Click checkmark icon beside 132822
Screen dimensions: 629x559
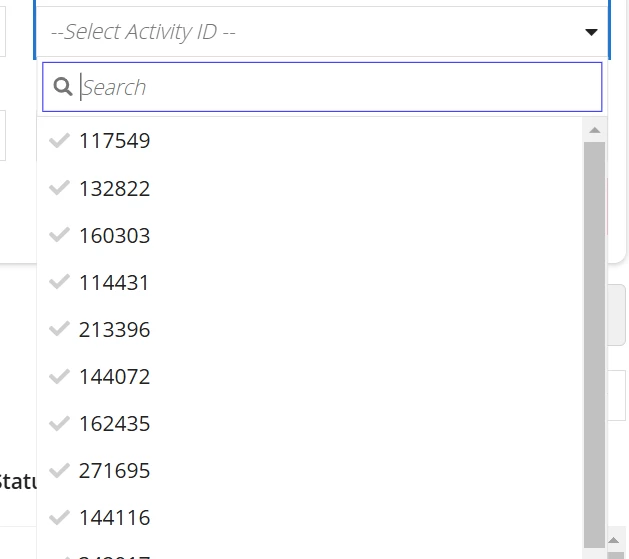[59, 188]
